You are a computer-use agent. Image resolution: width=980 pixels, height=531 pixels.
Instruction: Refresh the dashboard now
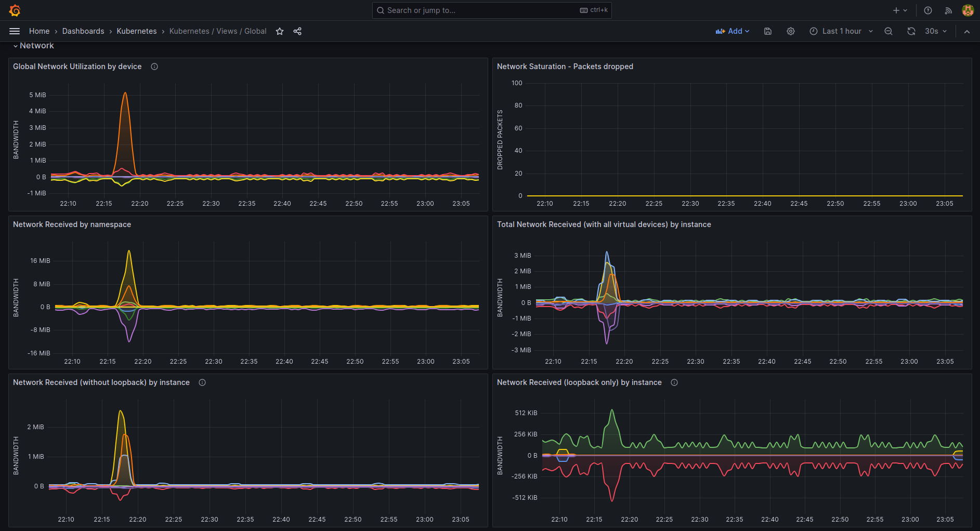point(911,31)
